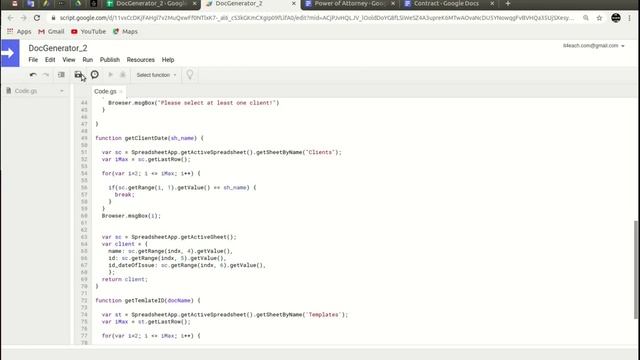Select the Code.gs editor tab
The width and height of the screenshot is (640, 360).
[x=105, y=91]
